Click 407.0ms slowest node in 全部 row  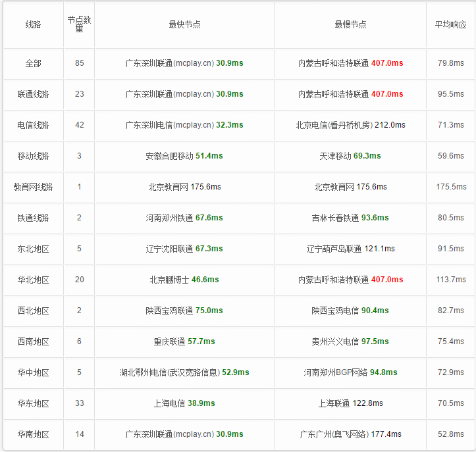(387, 63)
